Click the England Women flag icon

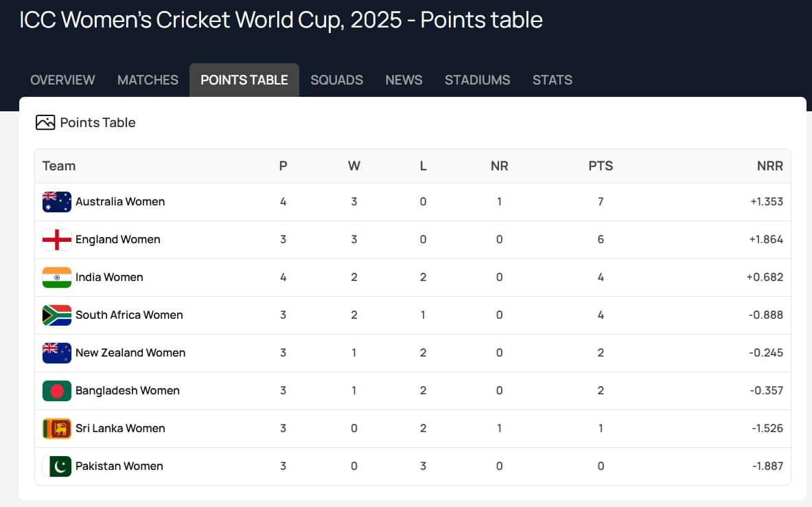coord(57,240)
